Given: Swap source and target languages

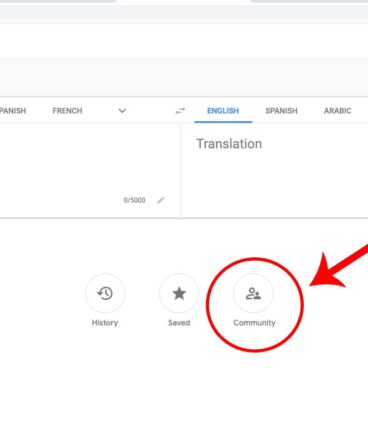Looking at the screenshot, I should pyautogui.click(x=180, y=111).
